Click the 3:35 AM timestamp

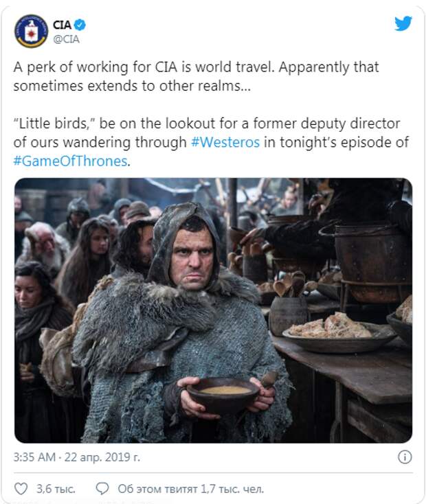pyautogui.click(x=35, y=457)
